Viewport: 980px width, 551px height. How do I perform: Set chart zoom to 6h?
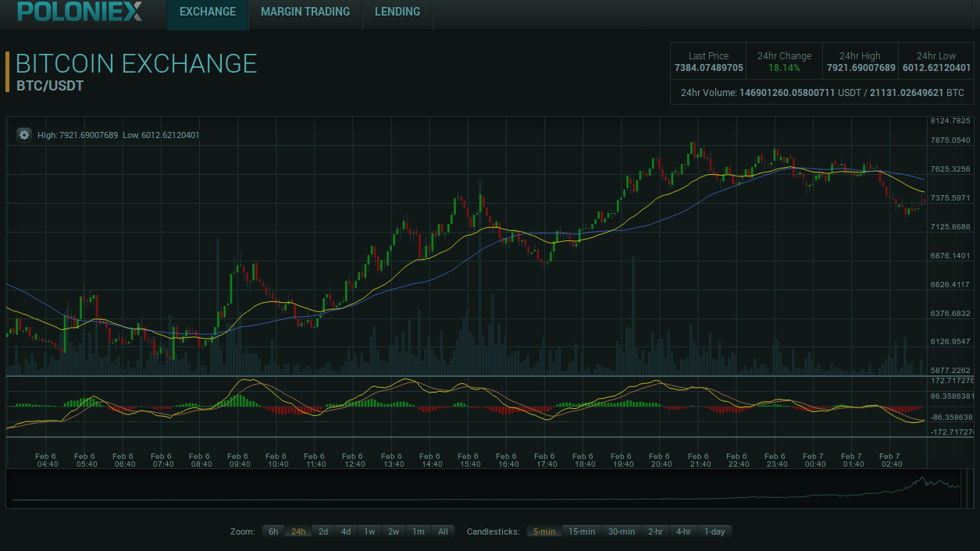(x=273, y=531)
